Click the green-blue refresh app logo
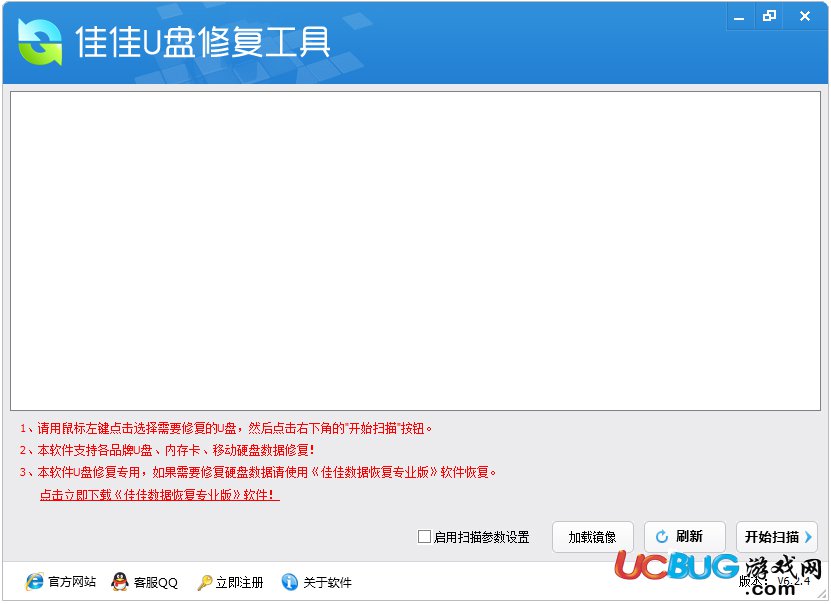 40,42
